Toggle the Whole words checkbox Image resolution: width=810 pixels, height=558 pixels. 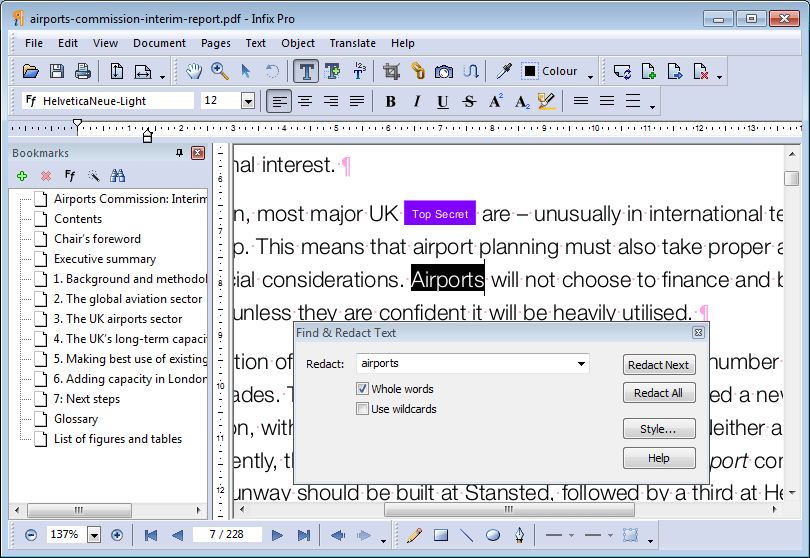362,389
